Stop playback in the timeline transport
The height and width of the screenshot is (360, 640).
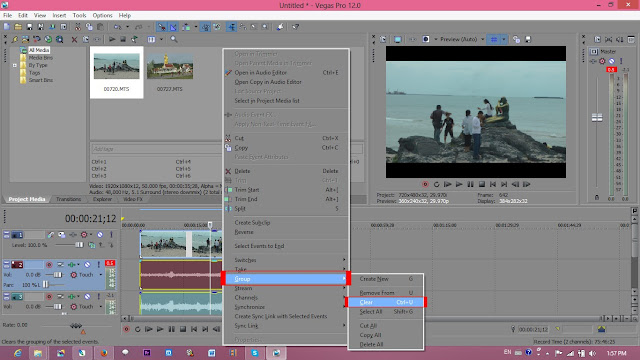pos(183,329)
